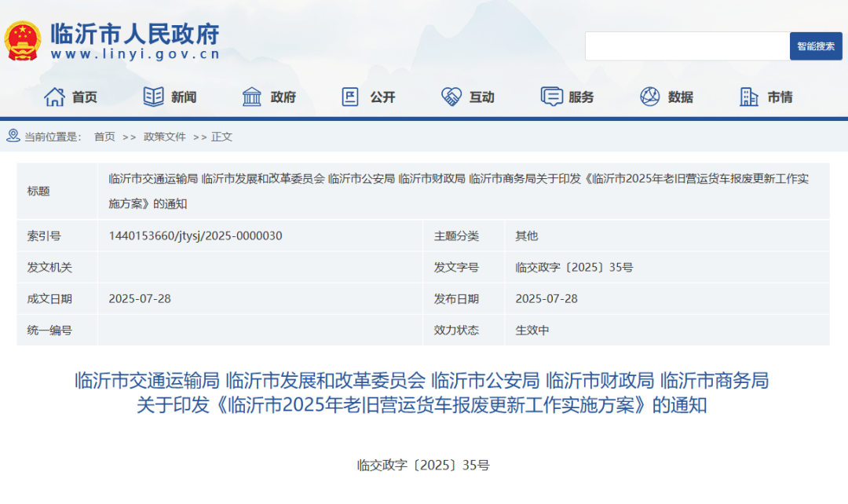This screenshot has height=504, width=848.
Task: Click the 临沂市人民政府 site title
Action: pos(135,34)
